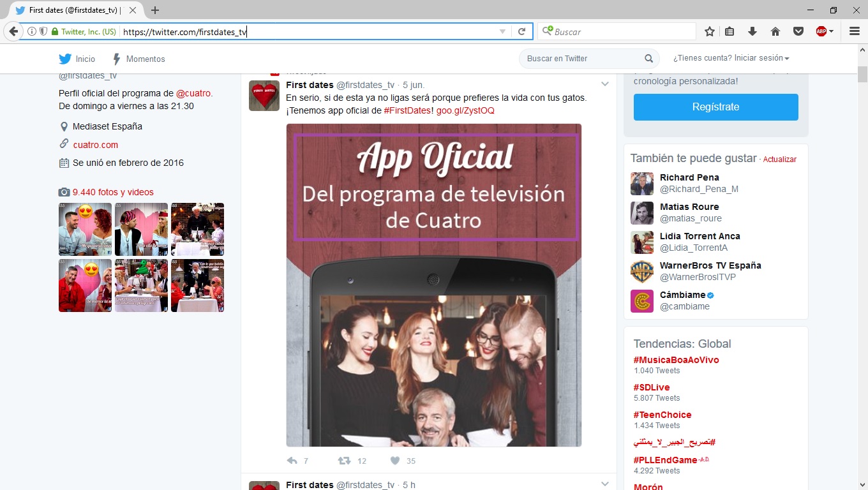This screenshot has width=868, height=490.
Task: Show site information via the i icon
Action: coord(32,32)
